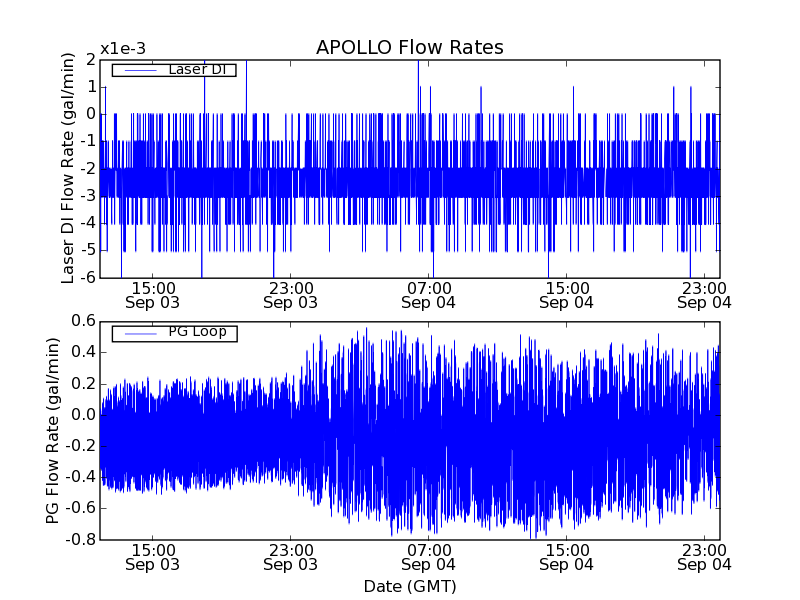Click the "PG Flow Rate (gal/min)" axis label
Image resolution: width=800 pixels, height=600 pixels.
pos(53,431)
